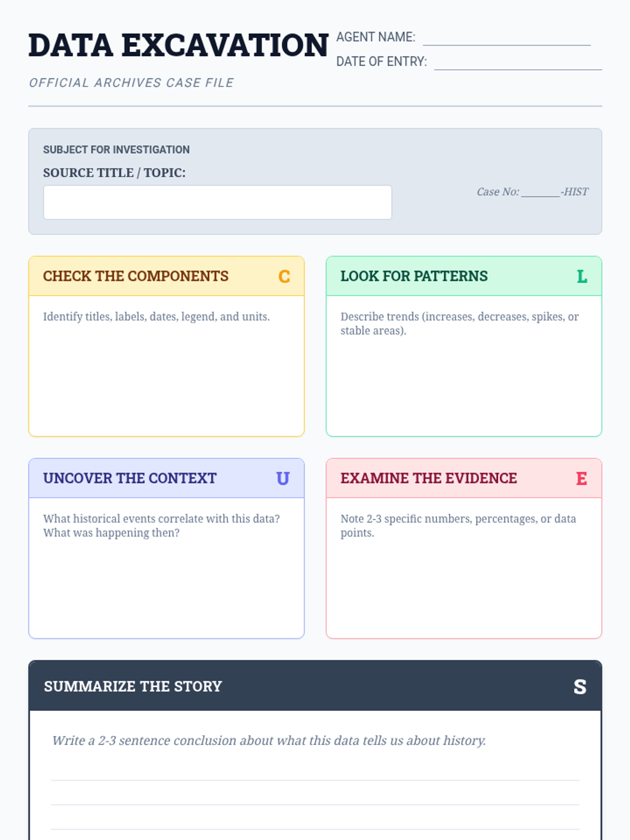The width and height of the screenshot is (630, 840).
Task: Click the Summarize the Story header bar
Action: 315,686
